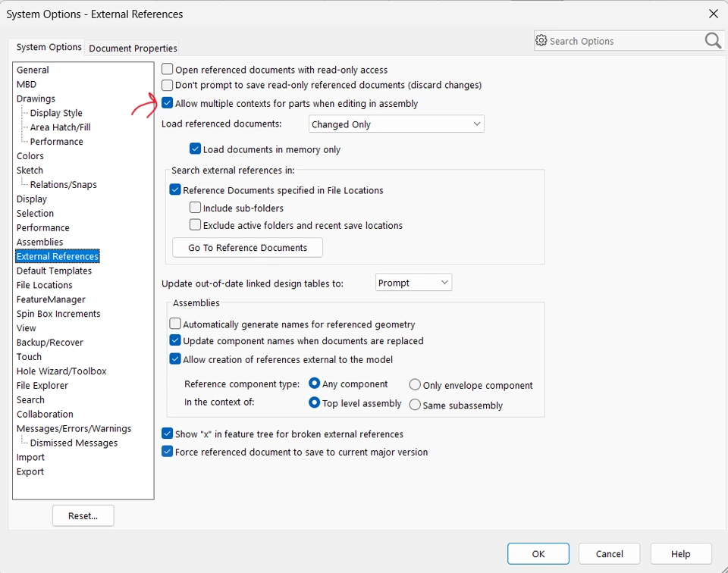Open FeatureManager options
The image size is (728, 573).
[x=51, y=299]
